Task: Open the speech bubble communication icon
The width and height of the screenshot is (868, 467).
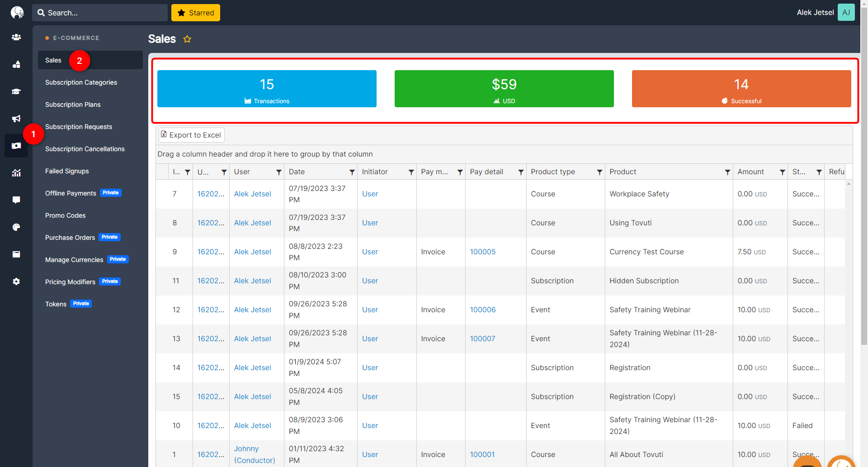Action: (16, 200)
